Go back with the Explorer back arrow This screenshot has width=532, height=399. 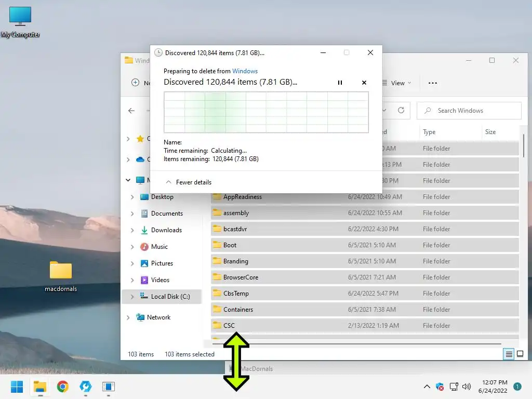pos(131,111)
